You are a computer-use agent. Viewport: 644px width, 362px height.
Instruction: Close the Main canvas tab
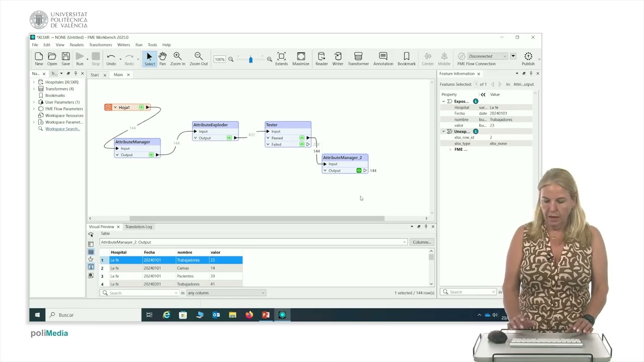tap(128, 75)
